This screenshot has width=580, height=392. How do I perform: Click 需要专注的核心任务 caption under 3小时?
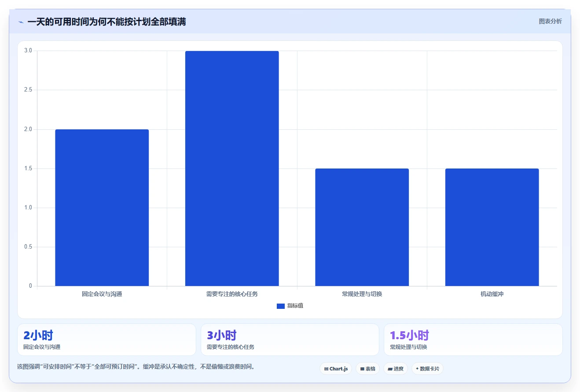(x=231, y=347)
